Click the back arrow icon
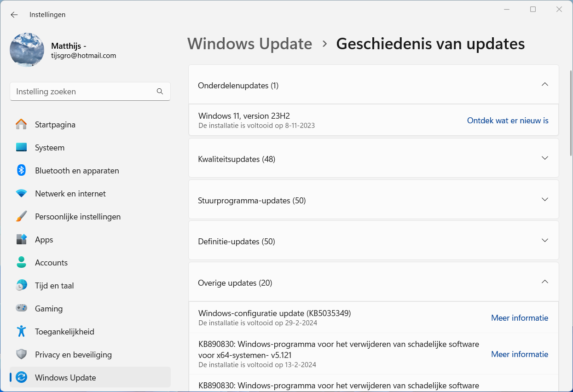This screenshot has width=573, height=392. [14, 15]
